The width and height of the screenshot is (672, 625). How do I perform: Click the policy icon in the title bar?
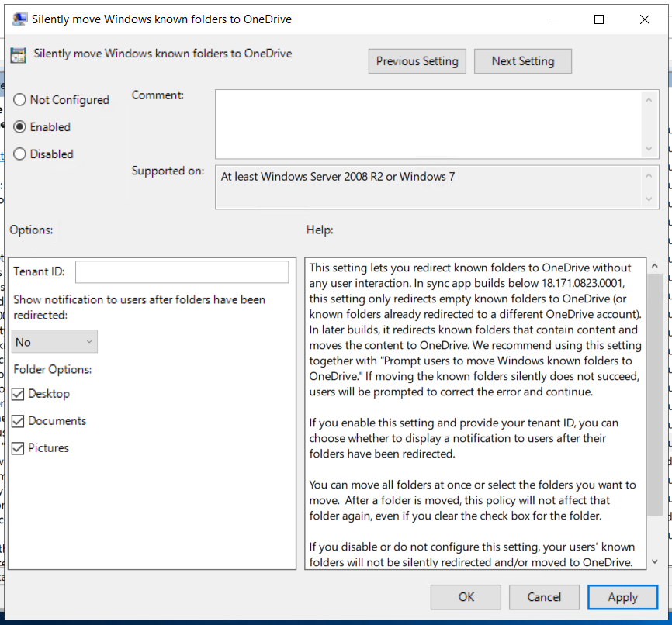point(19,19)
